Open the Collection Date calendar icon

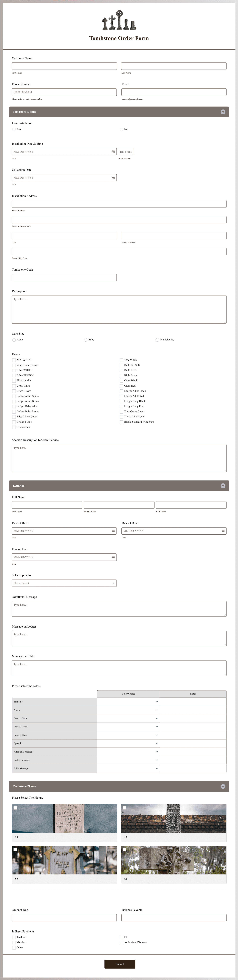coord(113,178)
